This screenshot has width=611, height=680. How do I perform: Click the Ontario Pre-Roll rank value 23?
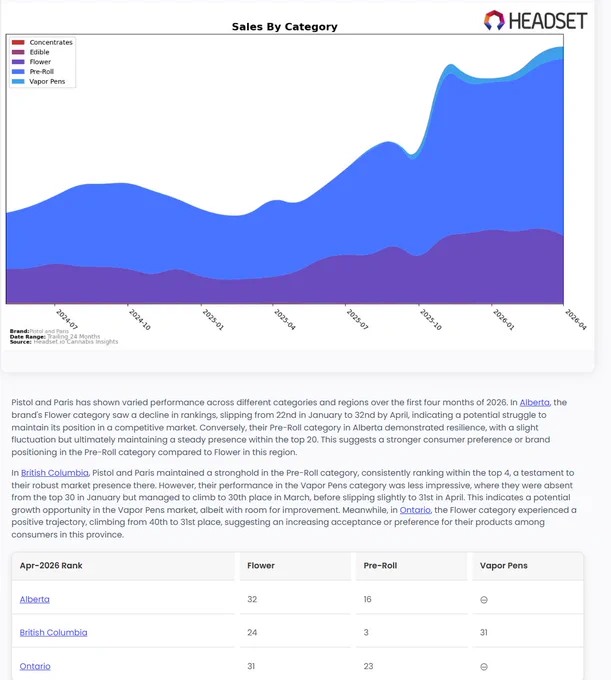click(x=368, y=666)
